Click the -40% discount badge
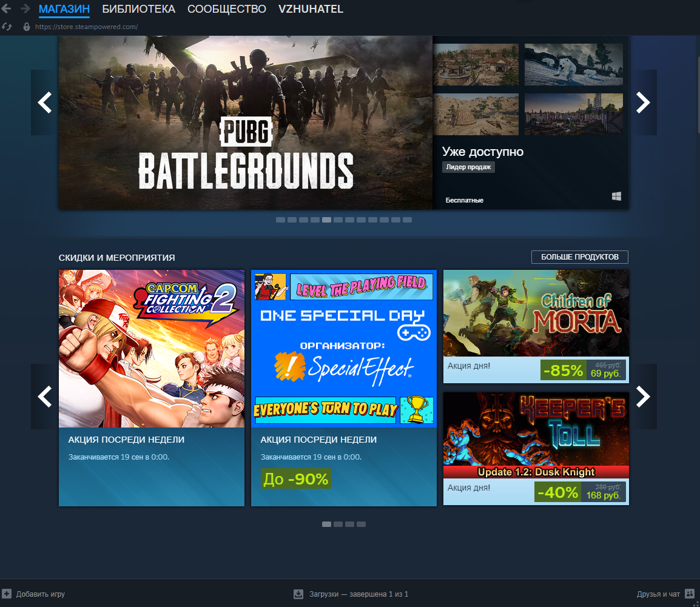 pos(557,492)
